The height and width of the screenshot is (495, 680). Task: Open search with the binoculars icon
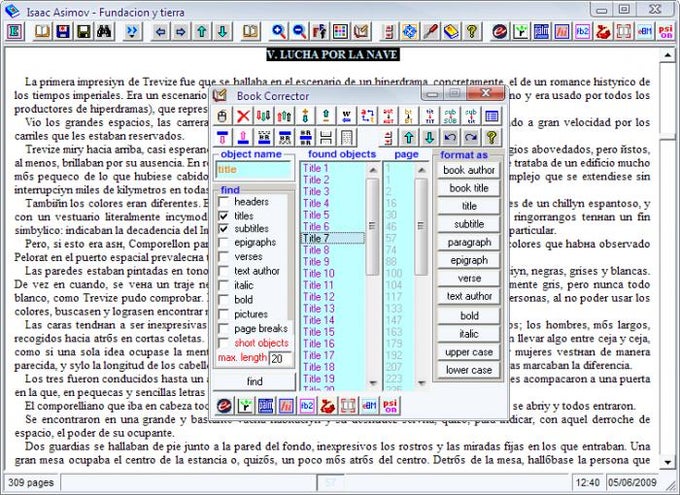(x=104, y=32)
